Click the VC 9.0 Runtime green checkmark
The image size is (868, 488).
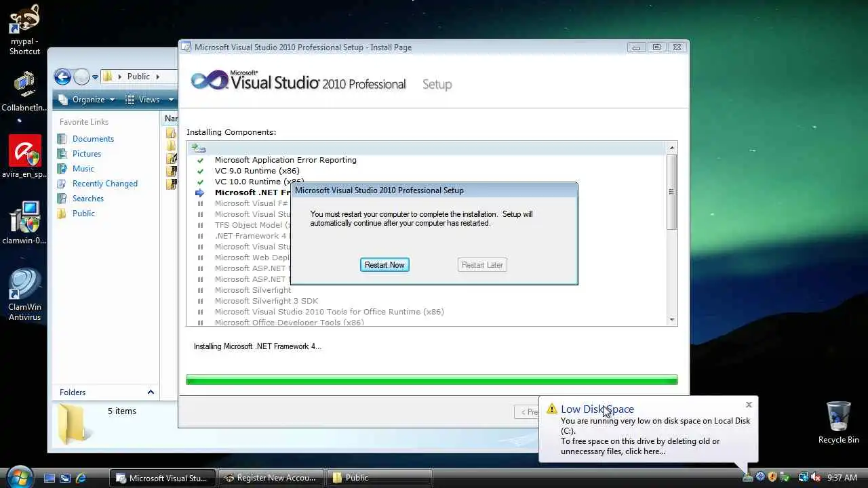pos(200,171)
